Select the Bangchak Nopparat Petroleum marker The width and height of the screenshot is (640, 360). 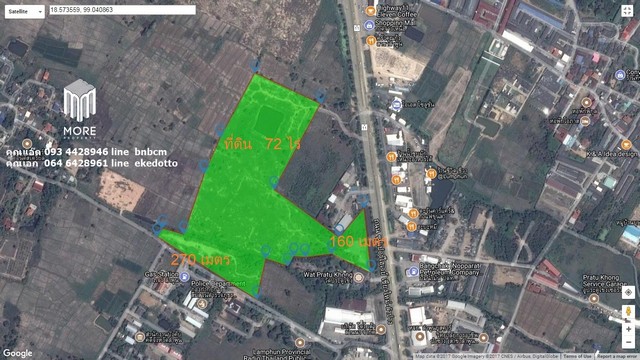point(413,271)
